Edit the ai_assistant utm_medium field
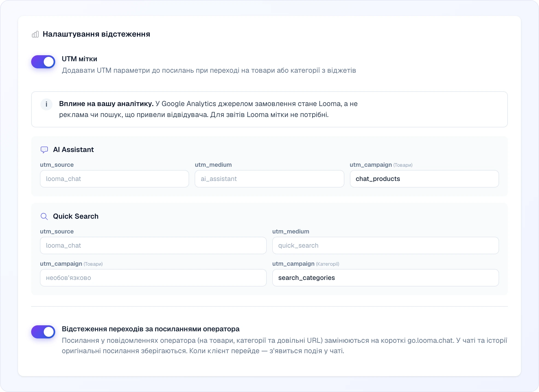 tap(269, 179)
